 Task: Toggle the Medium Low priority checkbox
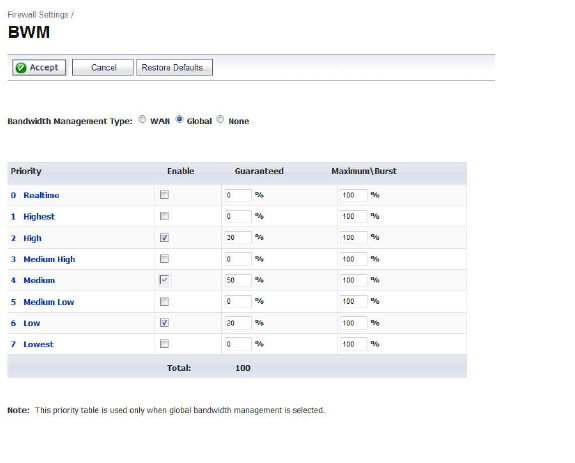(x=164, y=302)
